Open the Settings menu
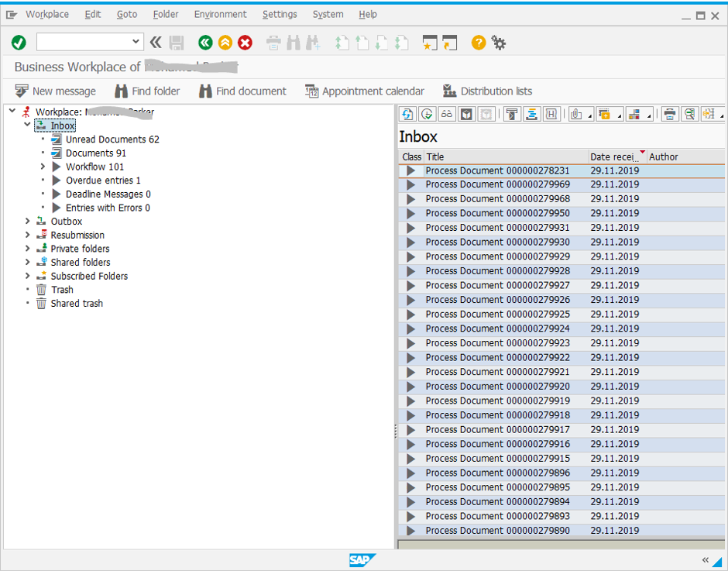 280,15
